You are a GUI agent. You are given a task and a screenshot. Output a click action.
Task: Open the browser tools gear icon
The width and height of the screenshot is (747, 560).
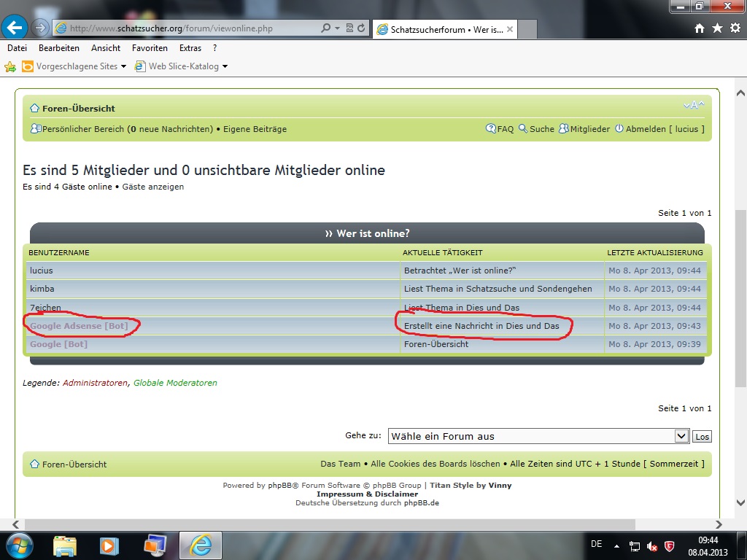[x=735, y=28]
